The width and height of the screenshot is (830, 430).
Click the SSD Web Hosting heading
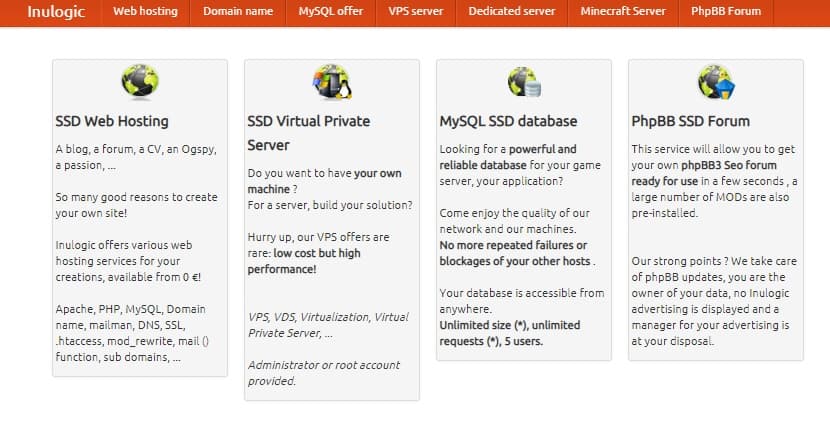click(112, 121)
